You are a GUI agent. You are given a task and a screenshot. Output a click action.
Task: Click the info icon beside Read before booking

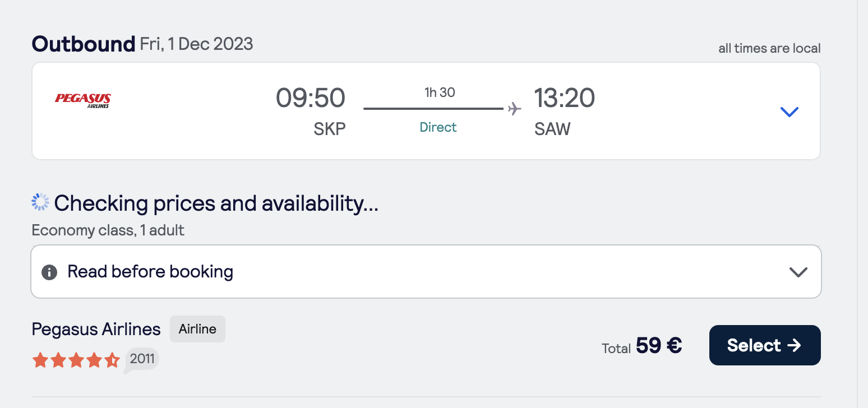pyautogui.click(x=49, y=272)
